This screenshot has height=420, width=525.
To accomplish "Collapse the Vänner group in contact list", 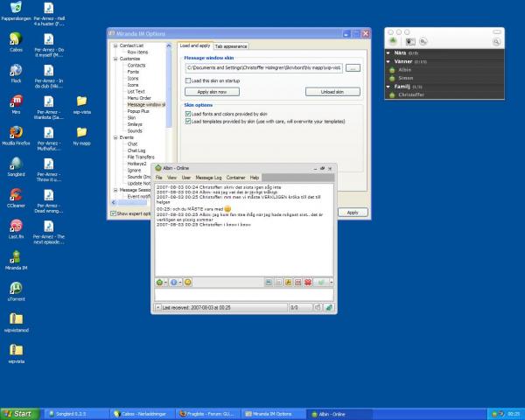I will pyautogui.click(x=388, y=61).
